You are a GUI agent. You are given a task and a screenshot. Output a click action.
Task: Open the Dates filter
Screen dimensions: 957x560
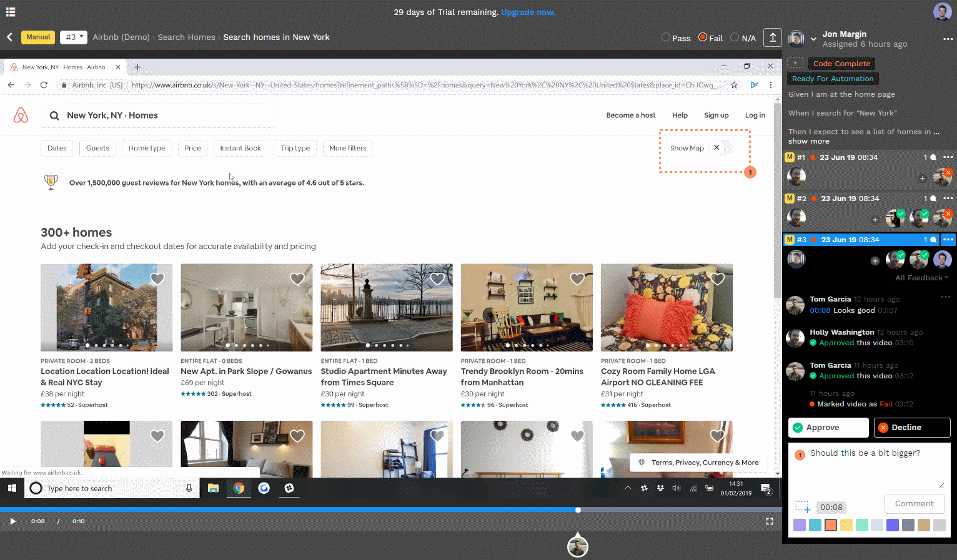(x=57, y=148)
